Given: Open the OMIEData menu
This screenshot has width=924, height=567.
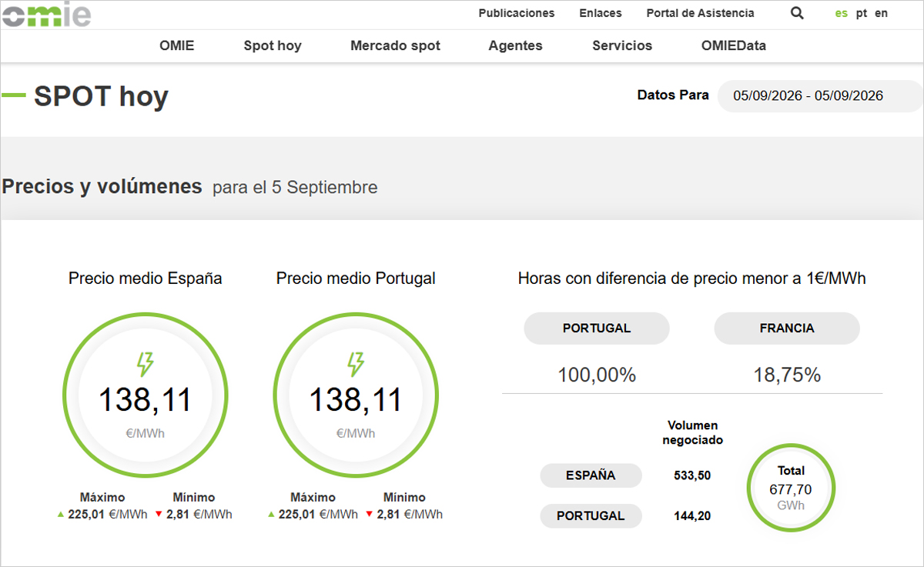Looking at the screenshot, I should click(734, 45).
